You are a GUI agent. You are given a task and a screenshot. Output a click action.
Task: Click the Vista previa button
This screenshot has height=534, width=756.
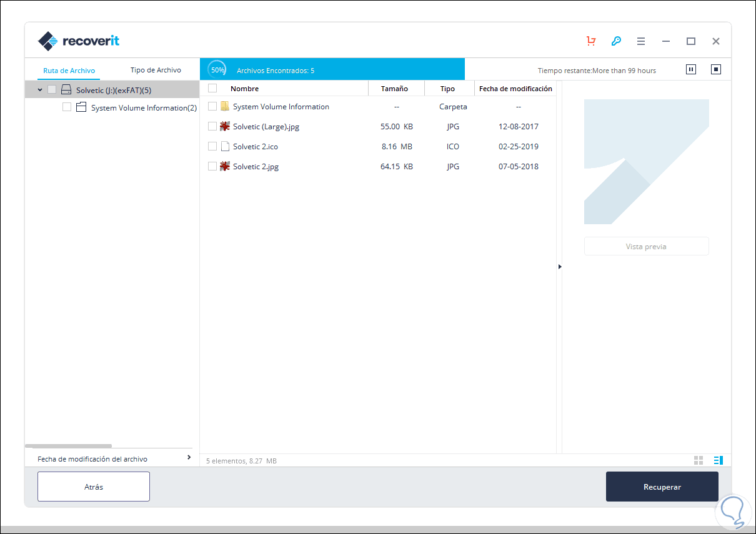pos(646,246)
